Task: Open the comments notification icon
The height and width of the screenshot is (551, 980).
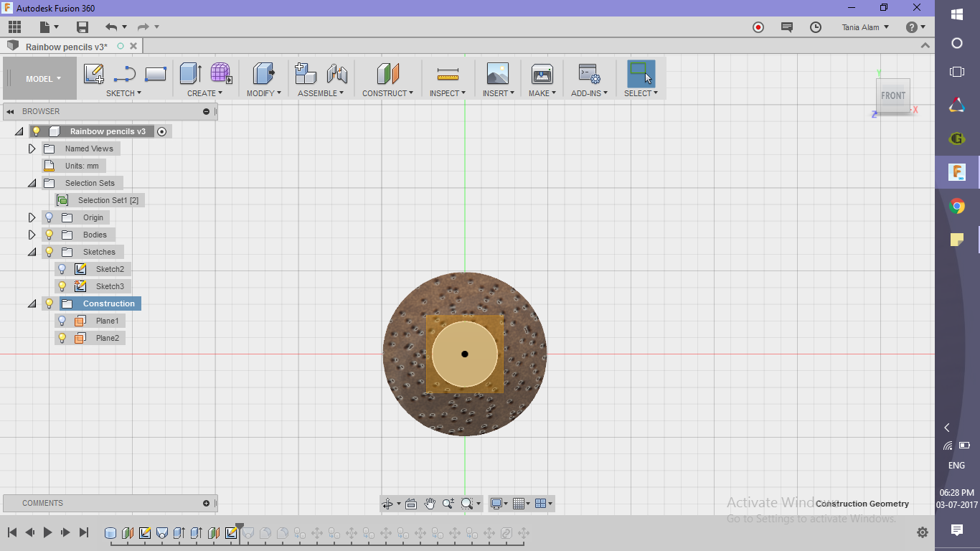Action: (787, 27)
